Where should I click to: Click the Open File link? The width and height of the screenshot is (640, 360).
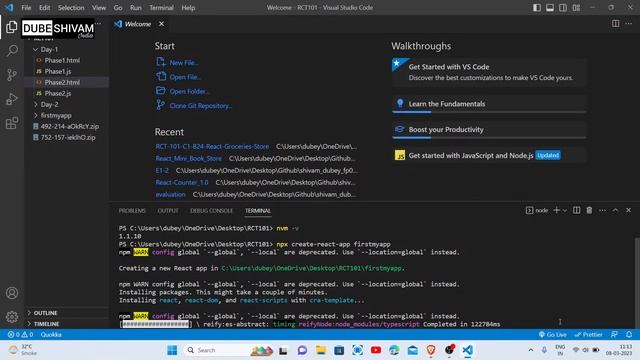click(x=179, y=77)
